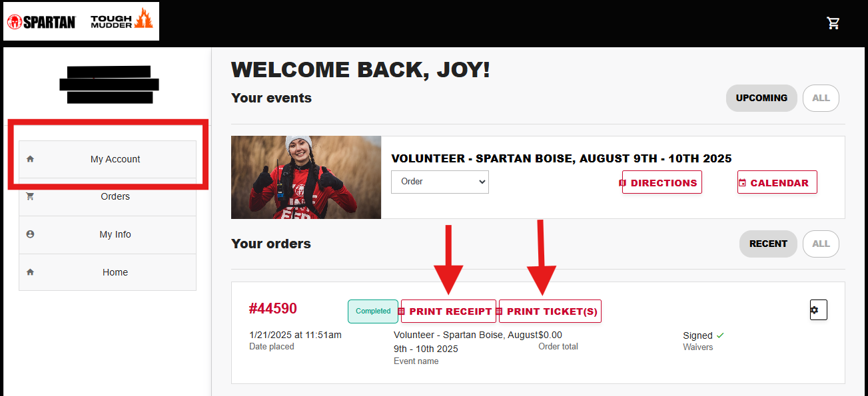Show upcoming events with the UPCOMING toggle
The width and height of the screenshot is (868, 396).
pos(761,98)
